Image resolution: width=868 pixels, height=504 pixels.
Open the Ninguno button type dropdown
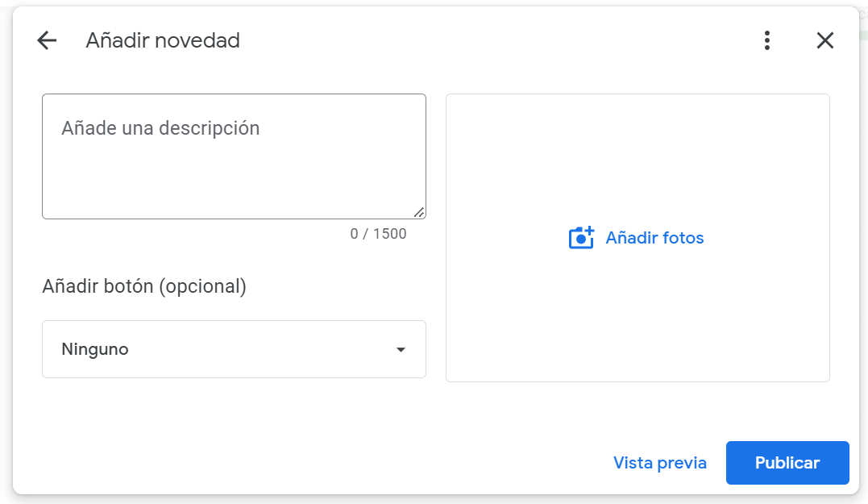pyautogui.click(x=234, y=349)
